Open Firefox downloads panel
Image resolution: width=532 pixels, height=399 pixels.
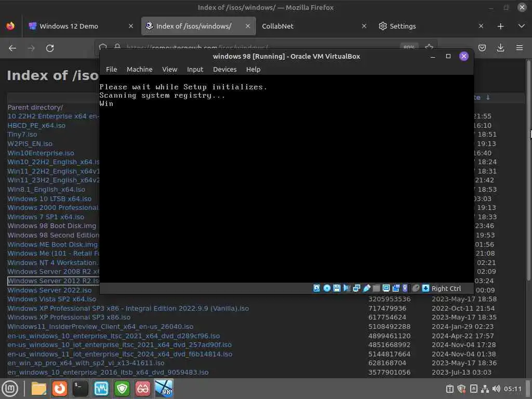pyautogui.click(x=500, y=48)
